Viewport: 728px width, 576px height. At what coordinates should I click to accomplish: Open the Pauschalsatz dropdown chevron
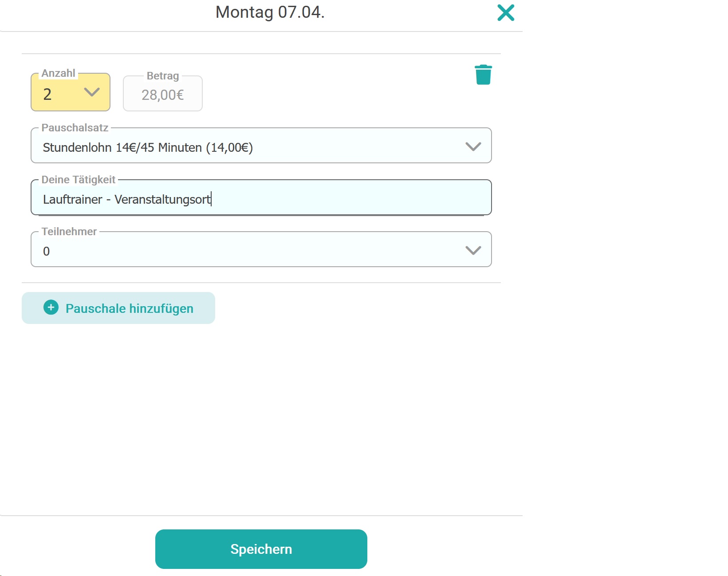coord(473,146)
